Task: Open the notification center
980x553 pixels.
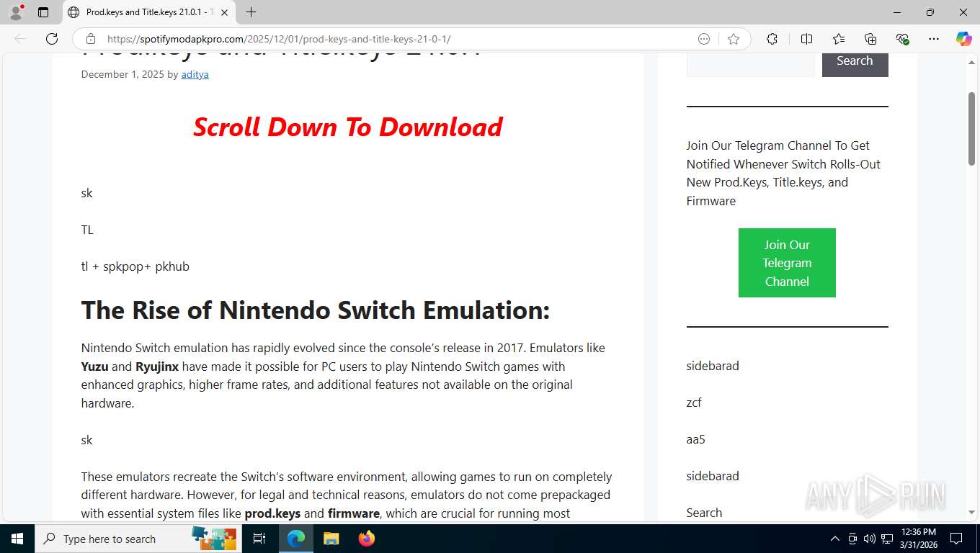Action: [956, 539]
